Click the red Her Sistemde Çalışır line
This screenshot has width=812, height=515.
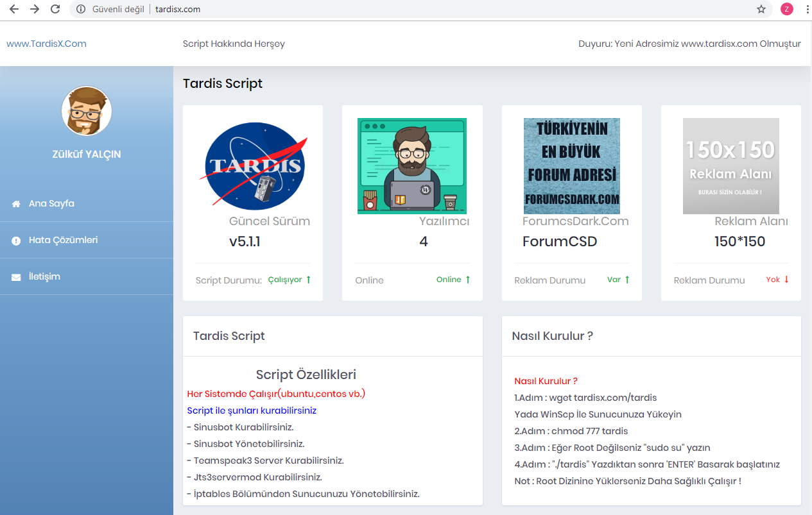coord(276,394)
